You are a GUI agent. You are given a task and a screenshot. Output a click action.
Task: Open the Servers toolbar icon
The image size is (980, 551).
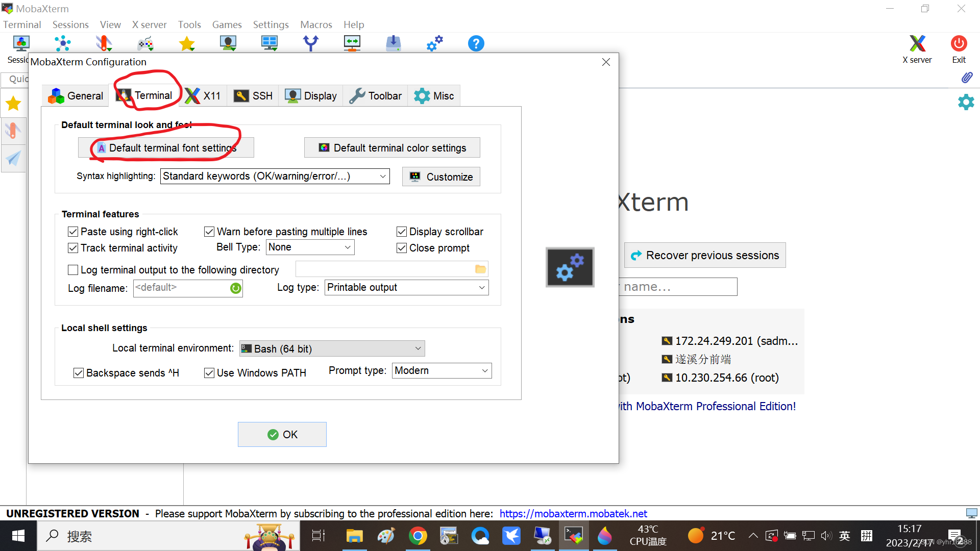tap(62, 44)
